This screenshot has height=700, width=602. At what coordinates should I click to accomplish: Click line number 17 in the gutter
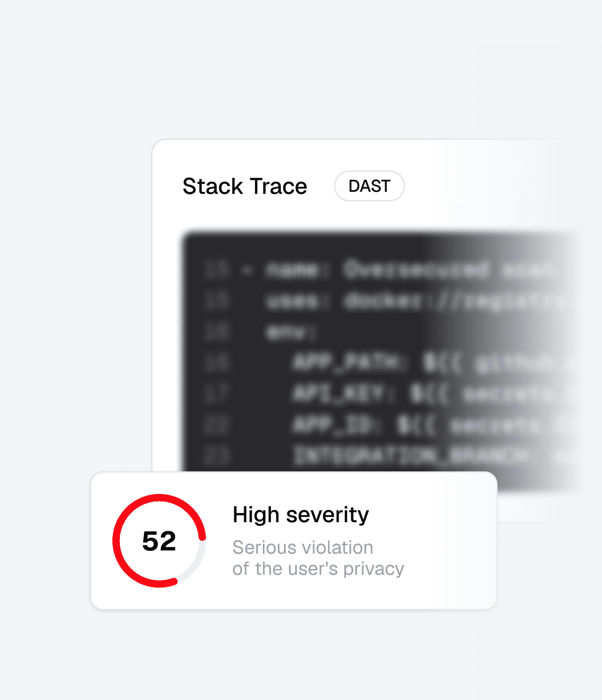point(217,393)
